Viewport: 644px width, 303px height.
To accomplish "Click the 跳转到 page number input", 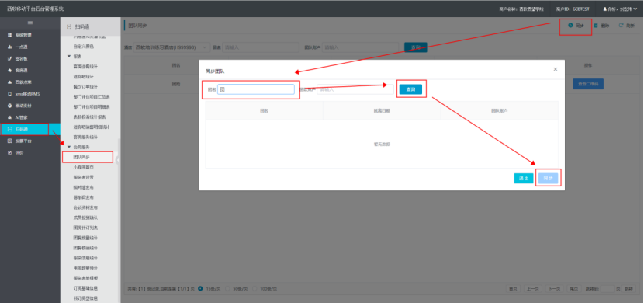I will (608, 288).
